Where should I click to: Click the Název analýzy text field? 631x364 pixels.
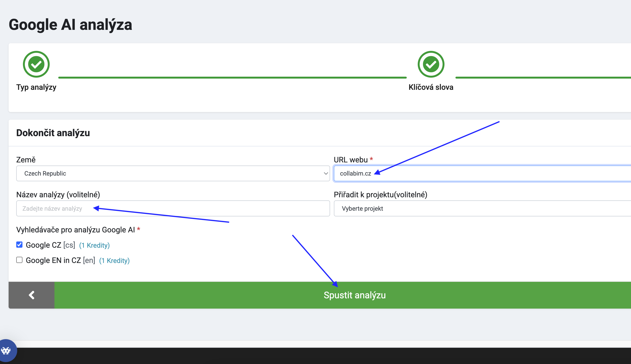(173, 208)
